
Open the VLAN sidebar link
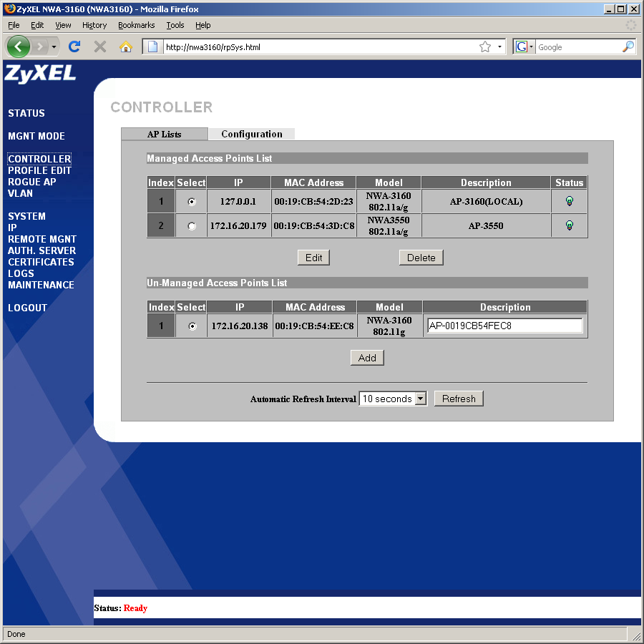pos(20,193)
